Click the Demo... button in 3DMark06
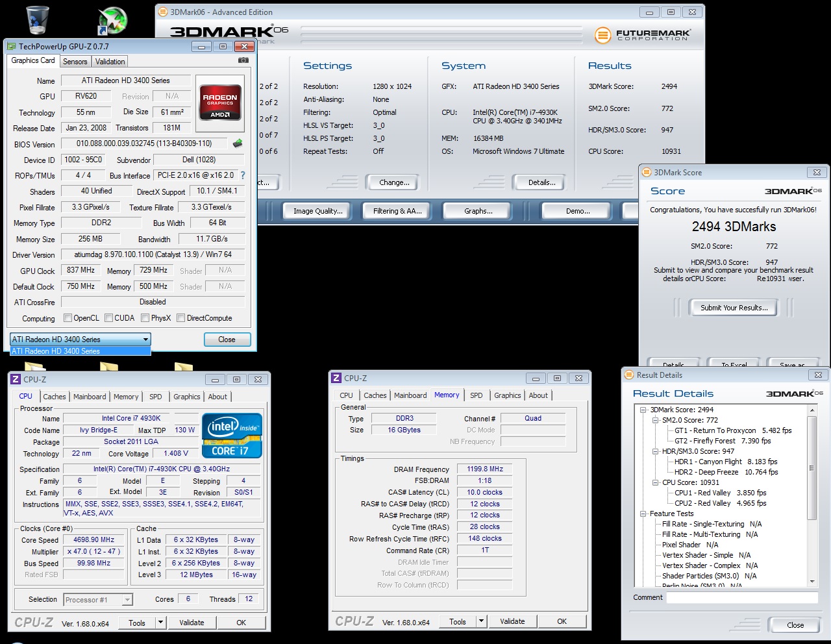 [x=578, y=211]
